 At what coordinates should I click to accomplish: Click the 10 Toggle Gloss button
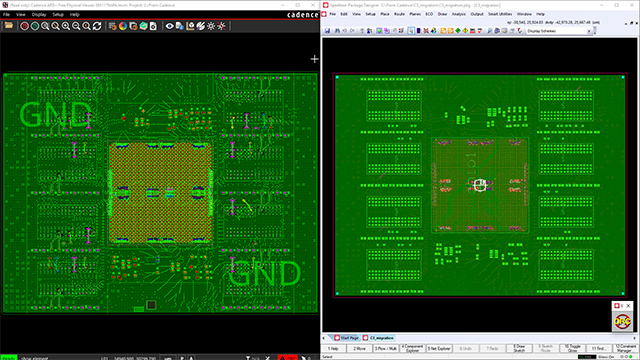(x=572, y=349)
